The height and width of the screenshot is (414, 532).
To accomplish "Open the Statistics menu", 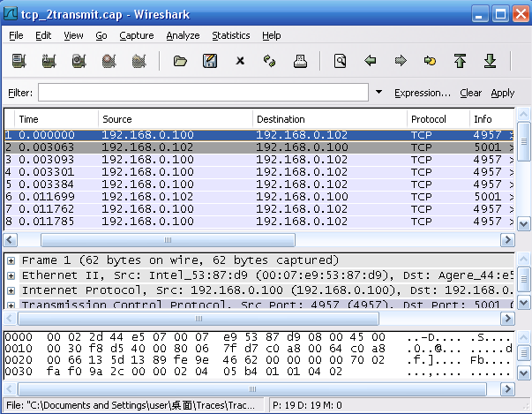I will tap(231, 35).
